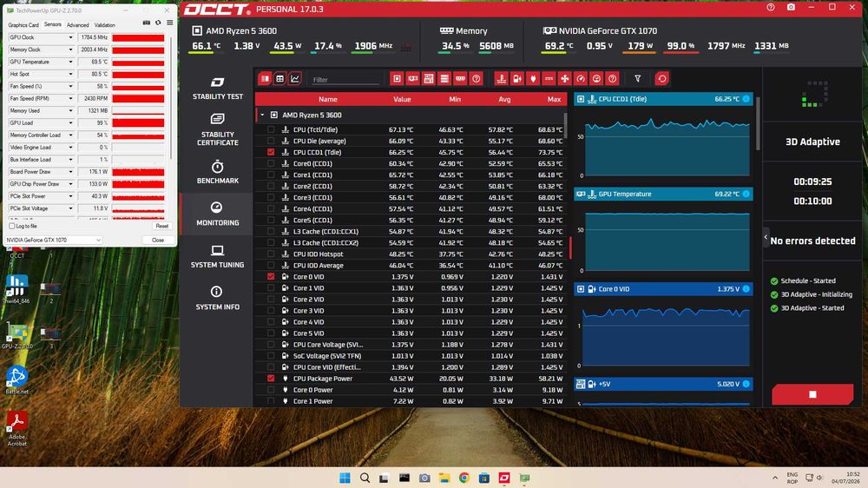
Task: Collapse the AMD Ryzen 5 3600 group
Action: coord(262,115)
